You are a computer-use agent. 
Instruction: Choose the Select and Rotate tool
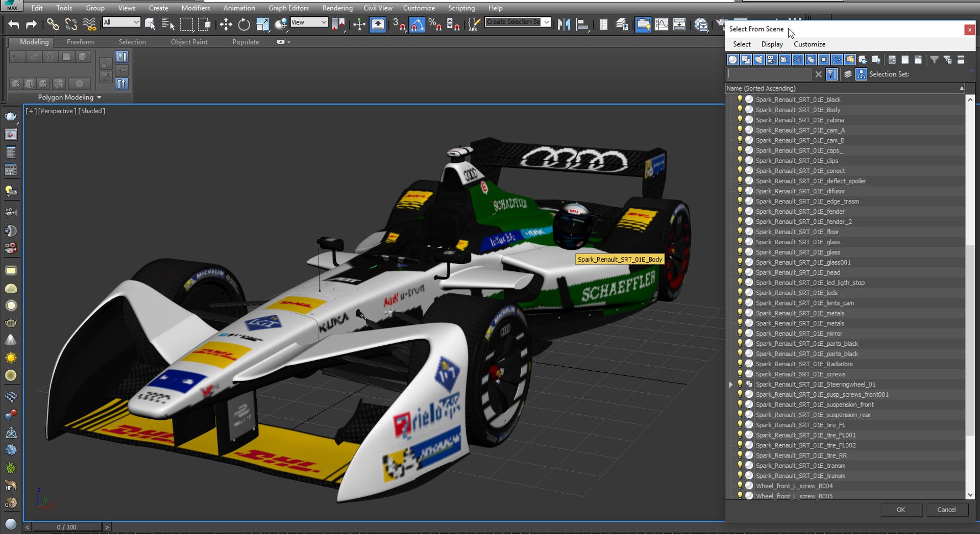pos(244,24)
